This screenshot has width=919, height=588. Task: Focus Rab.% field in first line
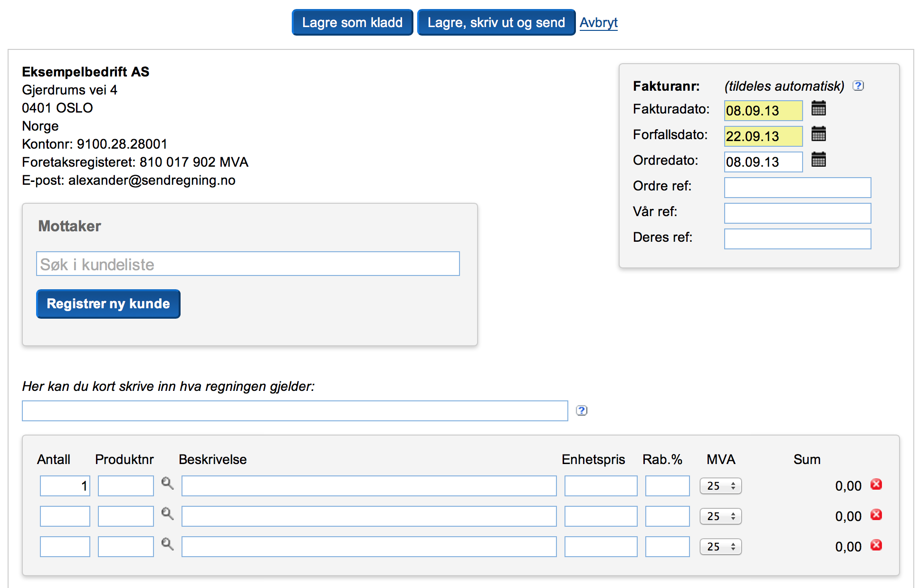pyautogui.click(x=668, y=486)
